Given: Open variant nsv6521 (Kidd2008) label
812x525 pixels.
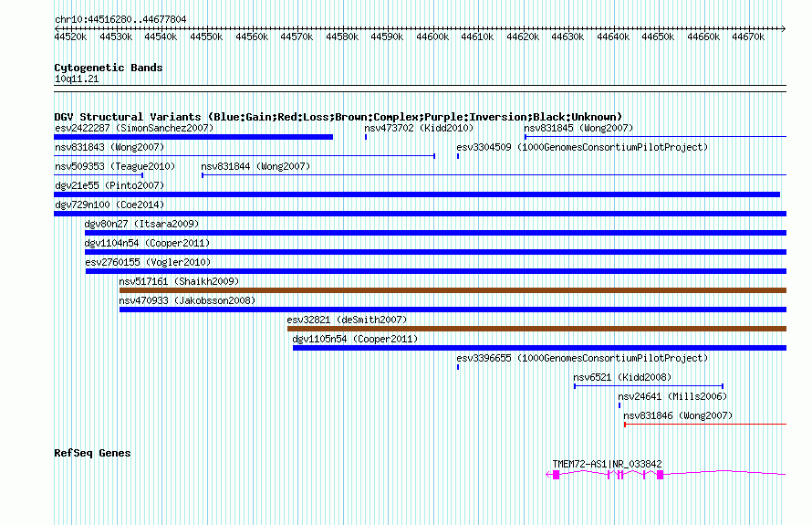Looking at the screenshot, I should click(x=622, y=377).
